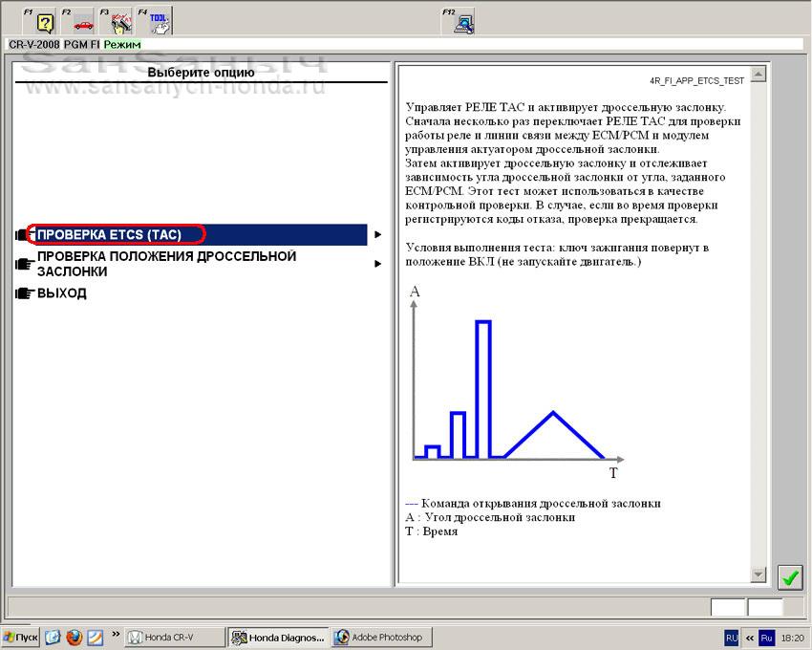Open the Пуск start button
Viewport: 812px width, 650px height.
[21, 637]
